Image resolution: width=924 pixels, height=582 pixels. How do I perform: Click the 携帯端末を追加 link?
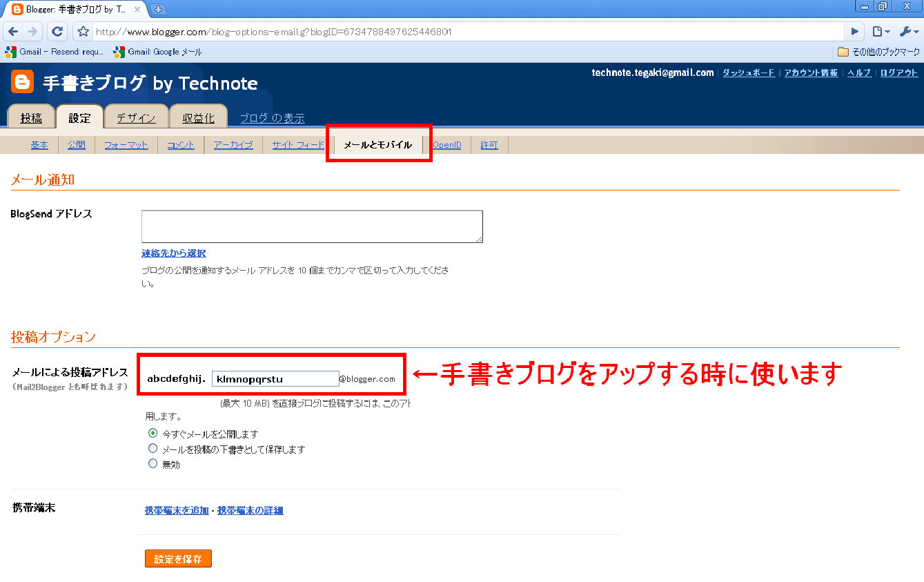(x=177, y=511)
